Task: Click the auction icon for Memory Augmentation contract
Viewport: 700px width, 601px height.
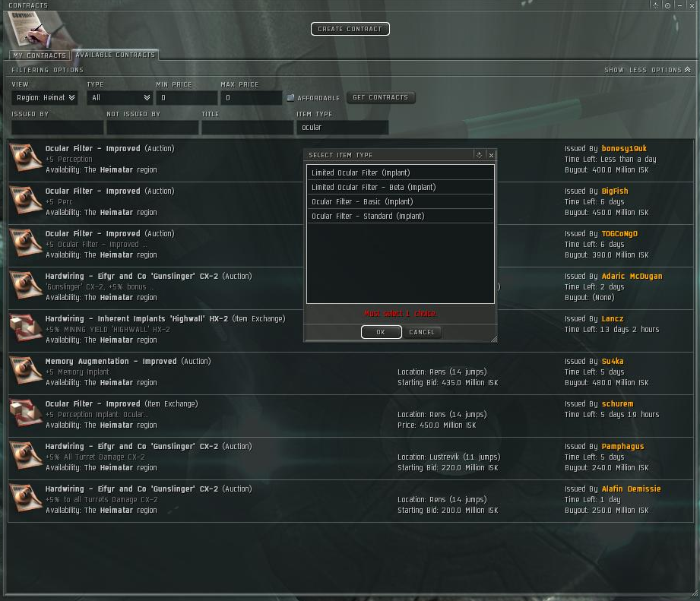Action: 26,370
